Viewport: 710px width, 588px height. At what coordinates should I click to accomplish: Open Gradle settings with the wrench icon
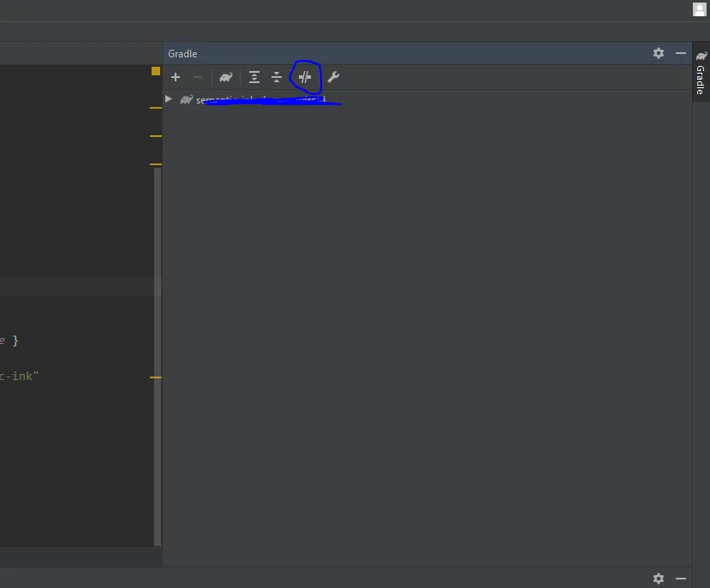coord(333,77)
